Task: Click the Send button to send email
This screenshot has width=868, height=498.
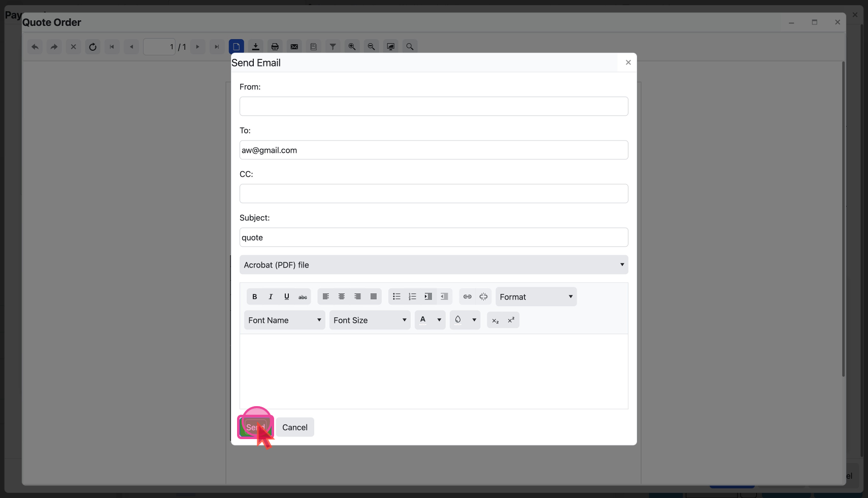Action: coord(255,427)
